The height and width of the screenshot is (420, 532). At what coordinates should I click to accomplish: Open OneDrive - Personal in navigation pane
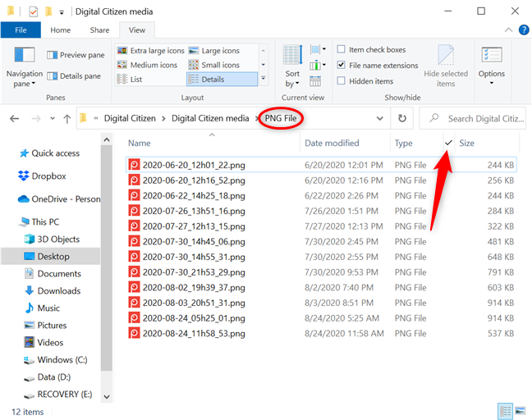click(59, 199)
